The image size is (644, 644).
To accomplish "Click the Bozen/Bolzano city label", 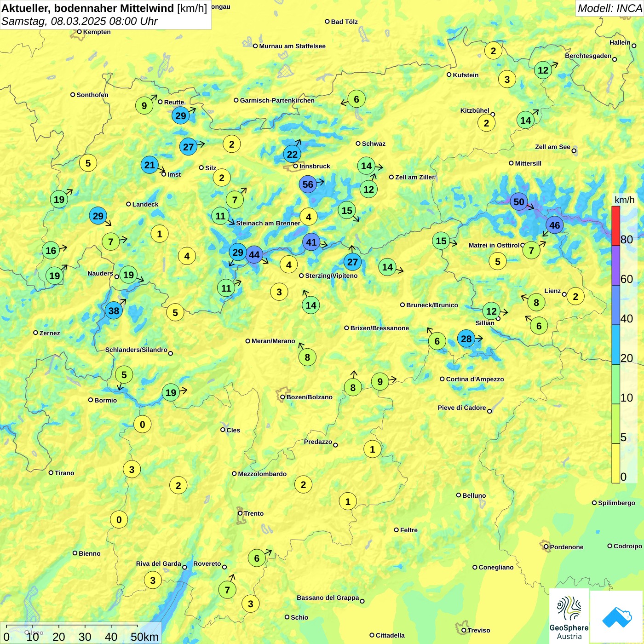I will point(309,397).
